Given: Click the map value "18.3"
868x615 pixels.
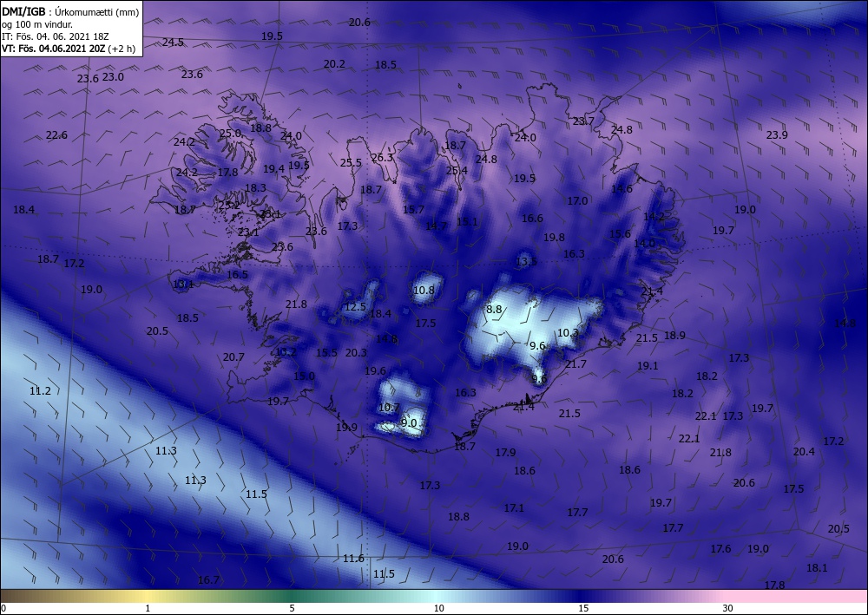Looking at the screenshot, I should [x=255, y=188].
